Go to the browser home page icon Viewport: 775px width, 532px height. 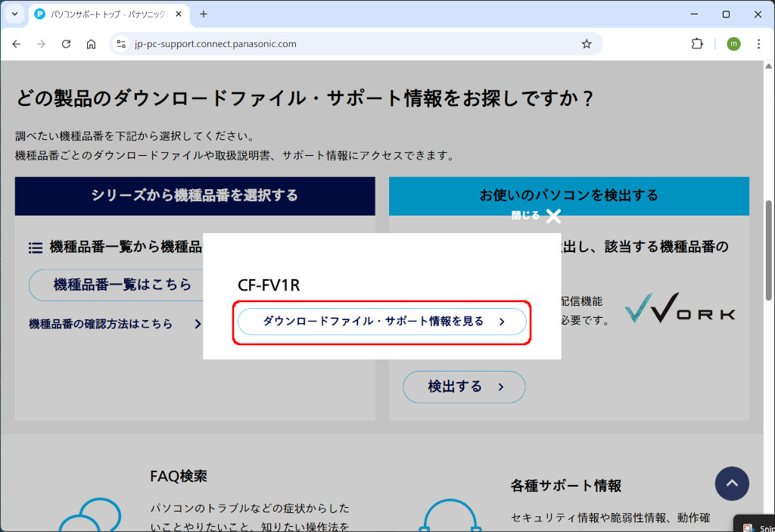coord(91,44)
